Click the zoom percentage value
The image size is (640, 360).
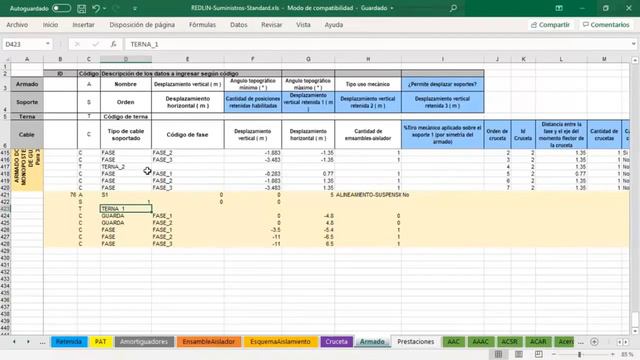627,354
